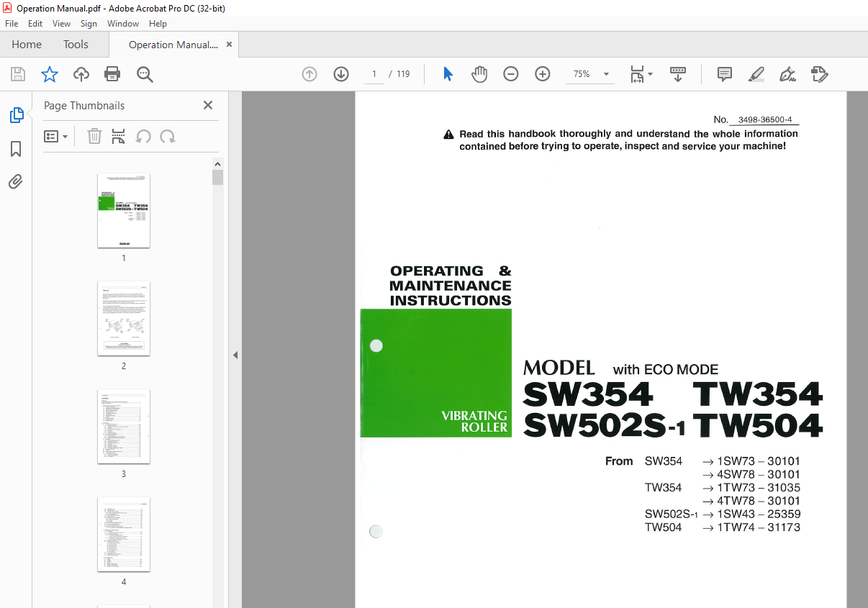Switch to the Home tab
Screen dimensions: 868x608
coord(27,45)
